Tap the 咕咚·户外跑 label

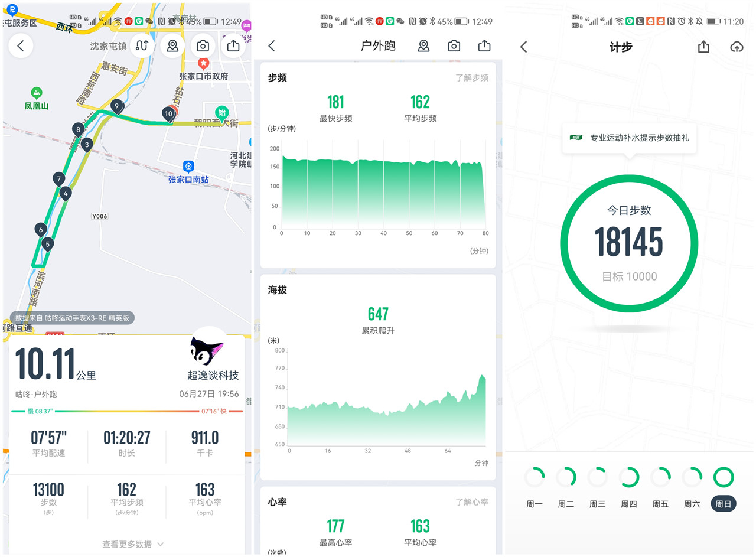pyautogui.click(x=36, y=394)
